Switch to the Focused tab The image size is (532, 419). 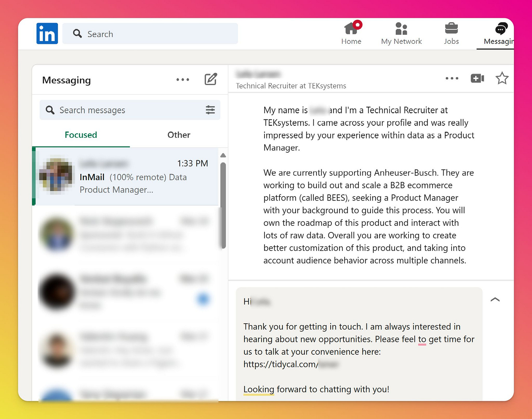(81, 135)
